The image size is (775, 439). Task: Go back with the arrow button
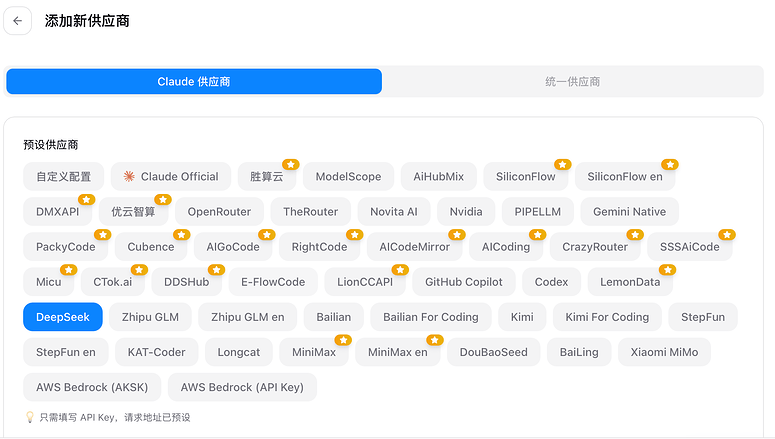tap(18, 21)
